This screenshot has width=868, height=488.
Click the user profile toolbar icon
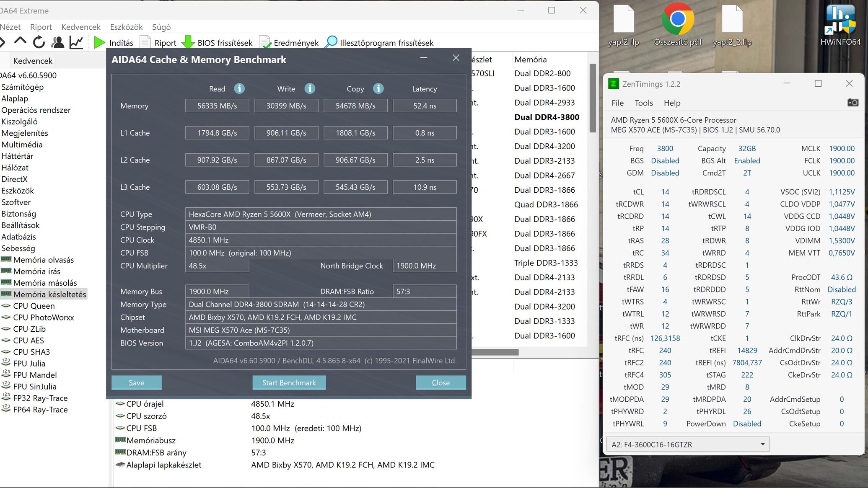[x=57, y=42]
